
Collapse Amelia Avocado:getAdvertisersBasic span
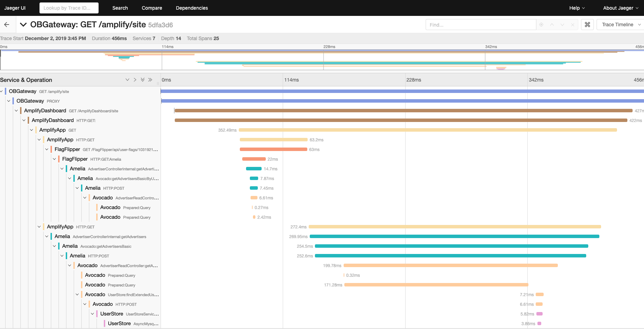click(x=54, y=246)
